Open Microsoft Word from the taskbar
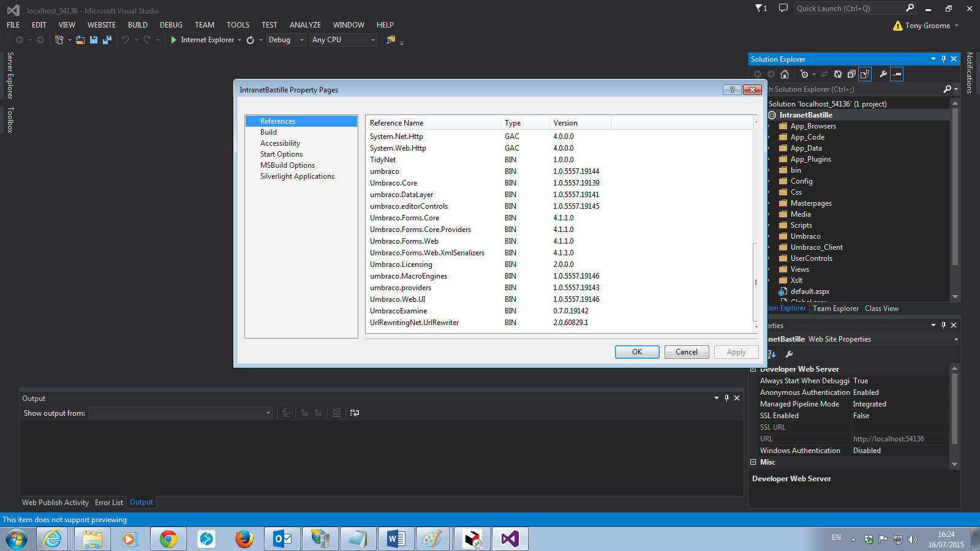Viewport: 980px width, 551px height. pyautogui.click(x=396, y=539)
